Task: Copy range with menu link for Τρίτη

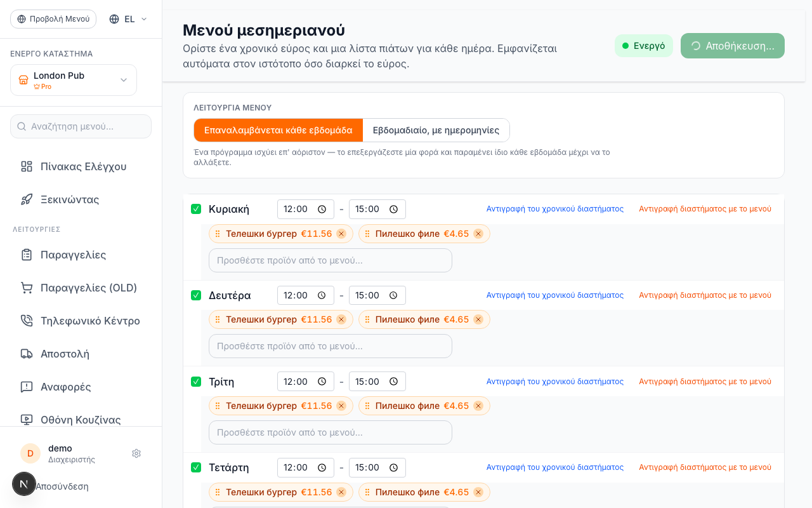Action: (705, 382)
